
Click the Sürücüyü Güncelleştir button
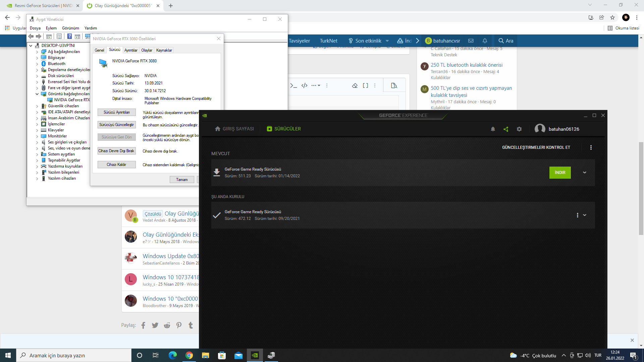coord(116,125)
